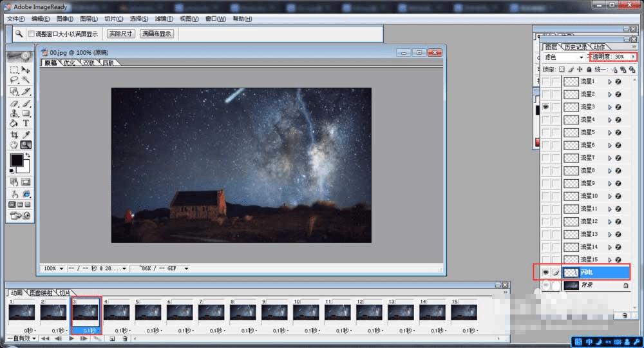Screen dimensions: 644x348
Task: Play the animation
Action: coord(71,338)
